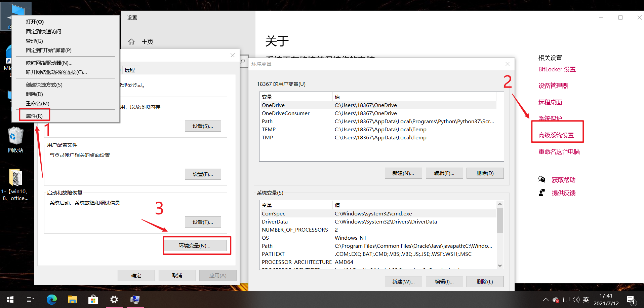Select the user variable Path row
The width and height of the screenshot is (644, 308).
378,121
